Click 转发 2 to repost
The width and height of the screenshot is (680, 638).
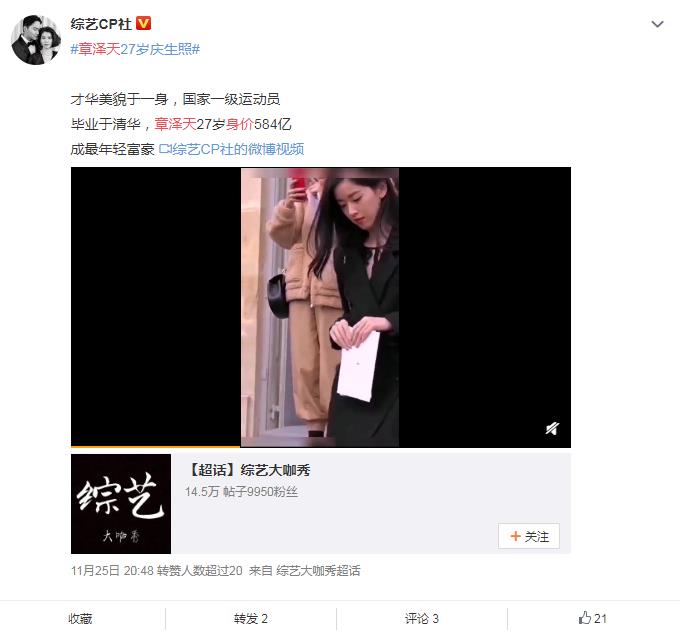(x=251, y=618)
